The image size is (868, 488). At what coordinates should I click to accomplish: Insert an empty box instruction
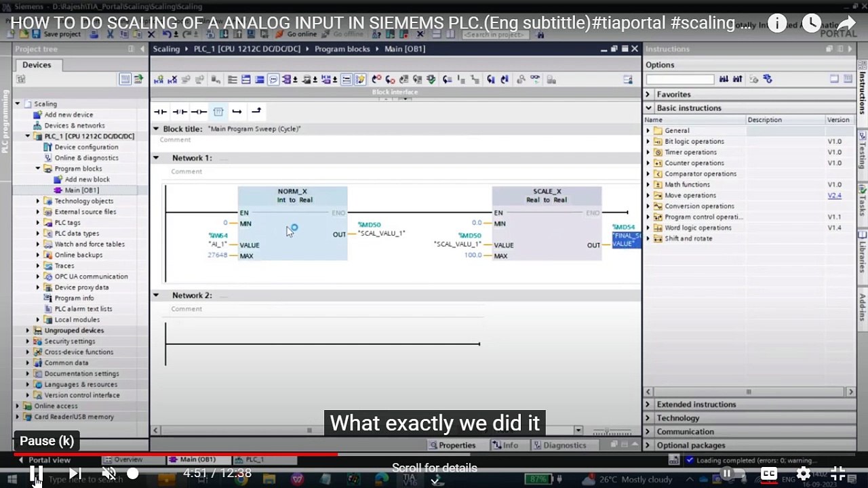[218, 112]
